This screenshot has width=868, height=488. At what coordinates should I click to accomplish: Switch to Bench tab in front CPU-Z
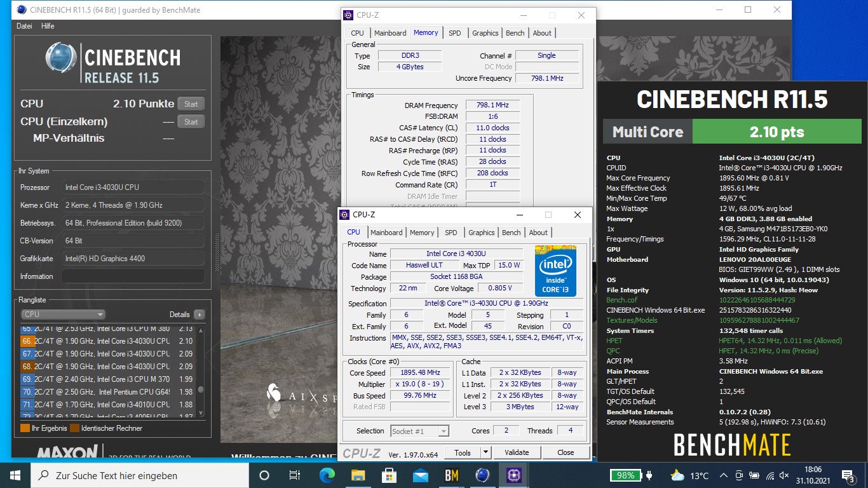coord(512,233)
